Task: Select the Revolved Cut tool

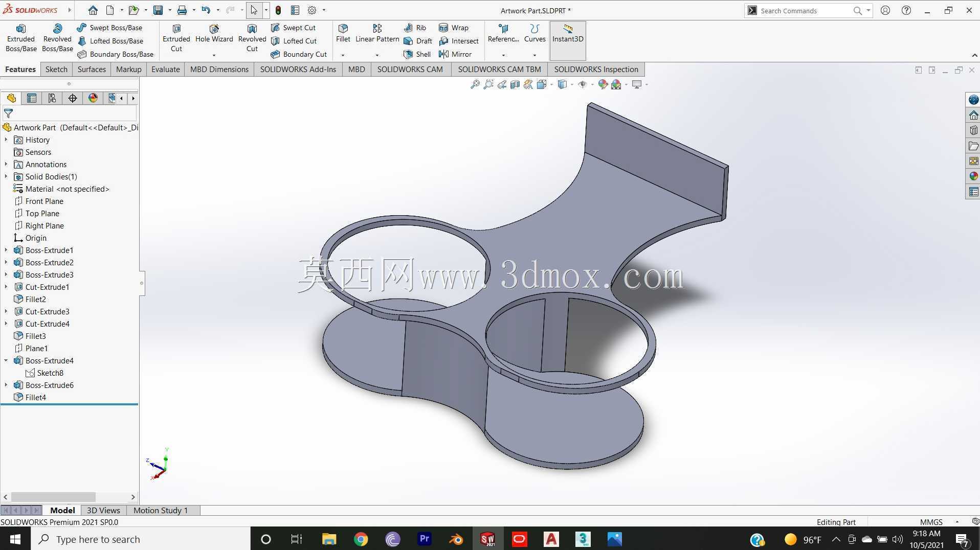Action: (252, 38)
